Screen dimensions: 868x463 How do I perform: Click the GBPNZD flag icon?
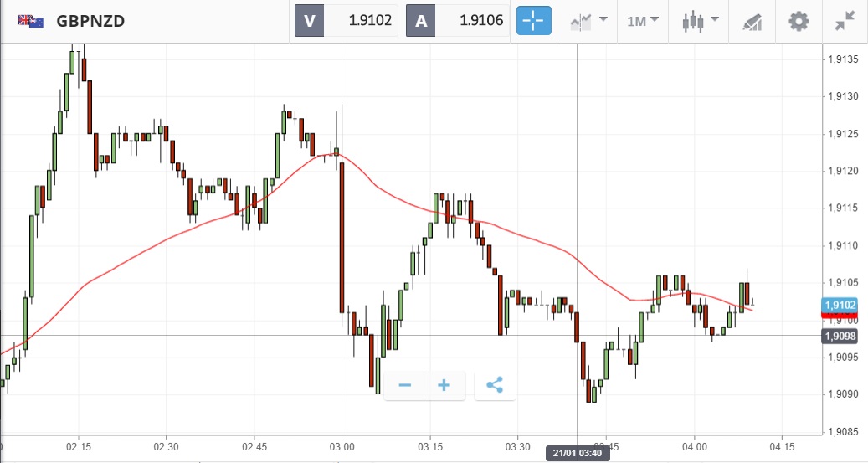pyautogui.click(x=31, y=21)
